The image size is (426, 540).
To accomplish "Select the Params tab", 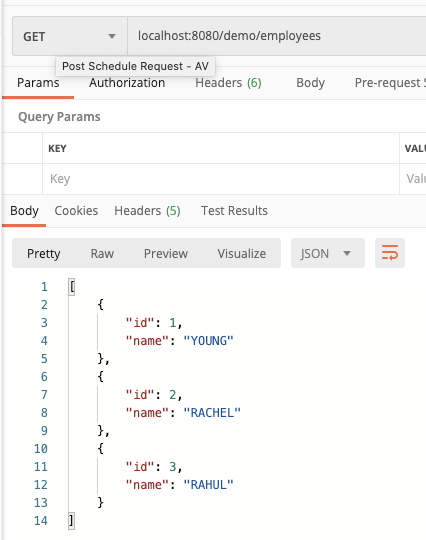I will coord(38,83).
